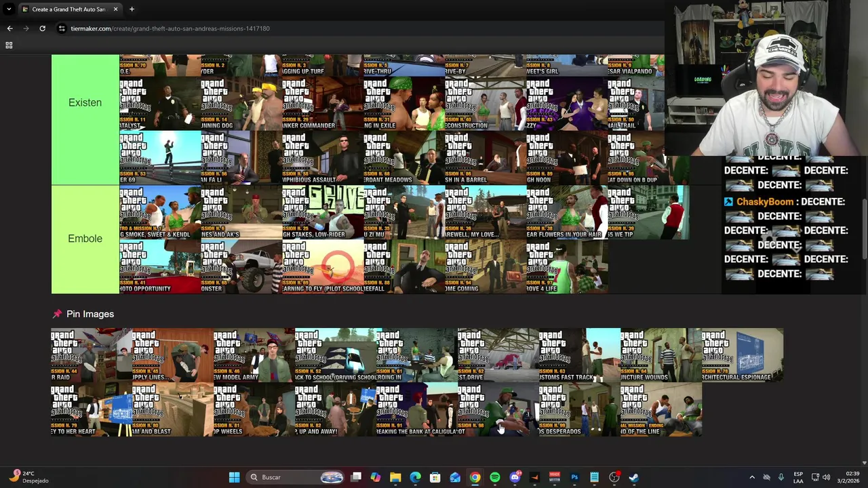Select the Monster truck mission thumbnail
The height and width of the screenshot is (488, 868).
point(241,266)
